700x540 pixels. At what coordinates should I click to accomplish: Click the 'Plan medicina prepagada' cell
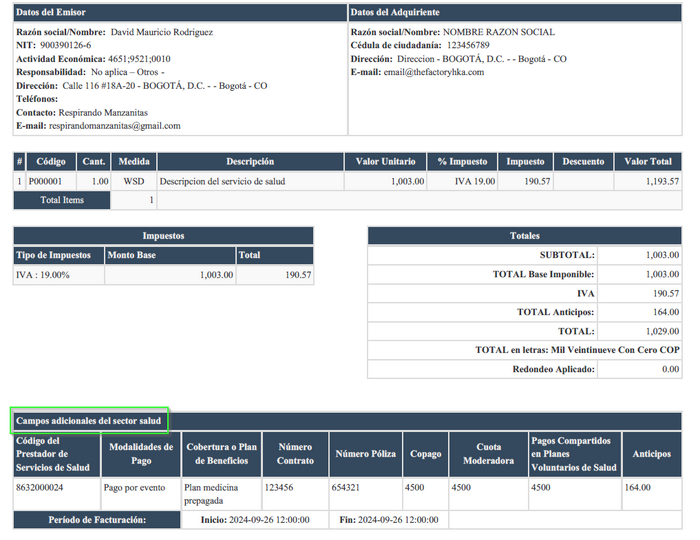coord(220,493)
